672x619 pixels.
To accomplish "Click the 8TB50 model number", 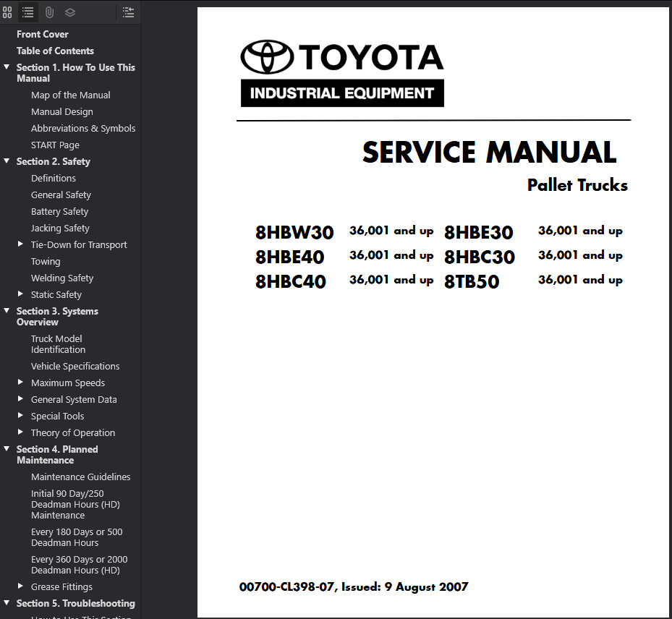I will tap(472, 281).
